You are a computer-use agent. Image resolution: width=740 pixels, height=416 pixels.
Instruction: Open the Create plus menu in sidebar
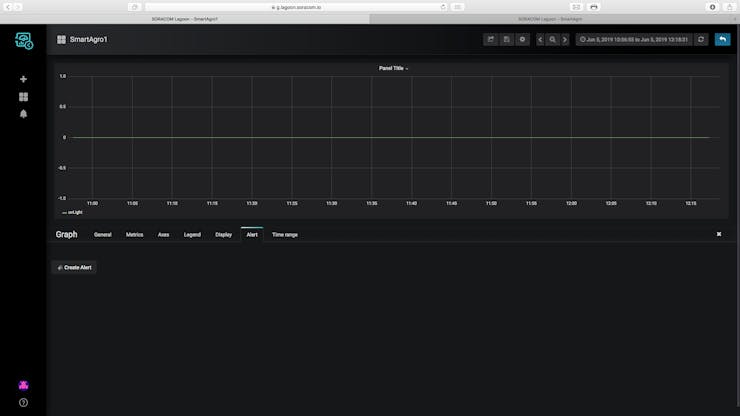coord(23,79)
